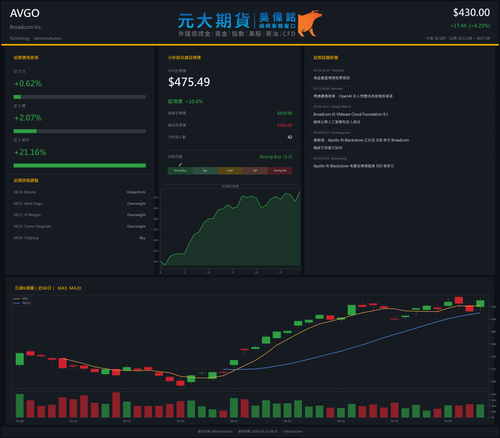This screenshot has width=500, height=438.
Task: Click the 04/15 Wells Fargo rating row
Action: tap(80, 204)
